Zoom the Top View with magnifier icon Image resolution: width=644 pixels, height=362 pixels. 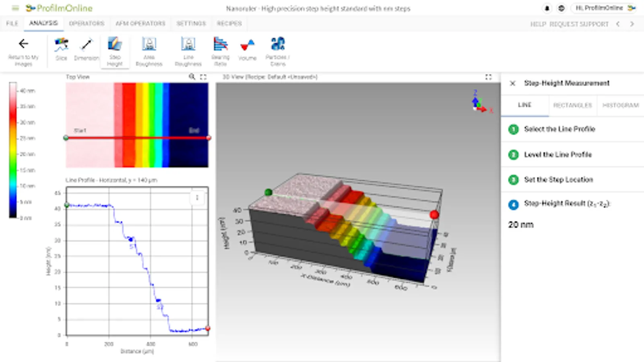pyautogui.click(x=192, y=77)
